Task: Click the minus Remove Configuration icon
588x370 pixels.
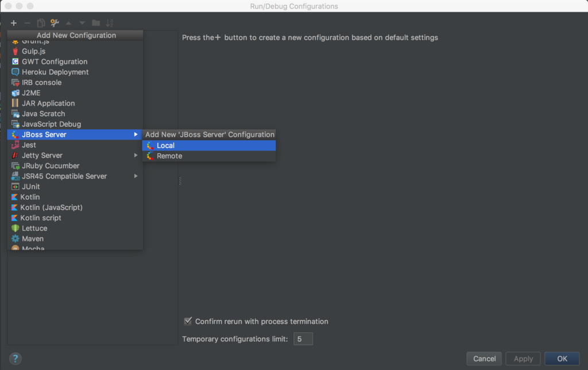Action: (28, 23)
